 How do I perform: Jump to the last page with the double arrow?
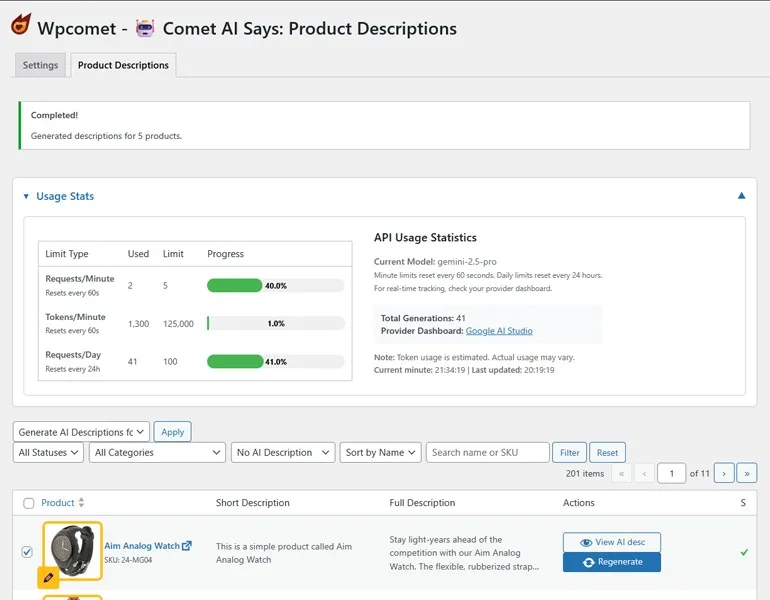point(747,473)
